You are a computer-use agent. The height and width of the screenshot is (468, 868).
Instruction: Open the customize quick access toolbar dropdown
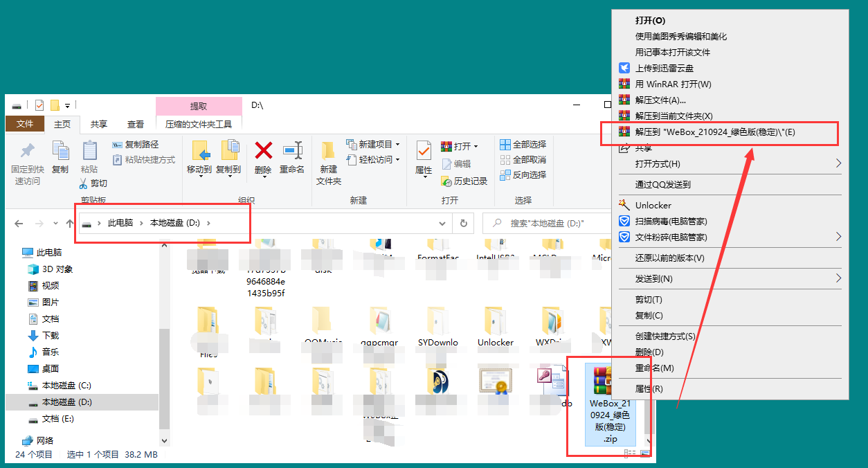(x=68, y=106)
